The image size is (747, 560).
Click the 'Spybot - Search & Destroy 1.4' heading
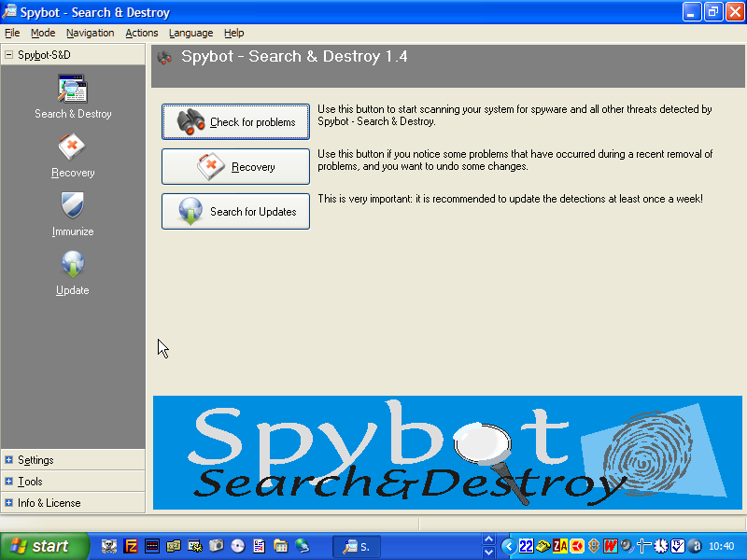(294, 57)
